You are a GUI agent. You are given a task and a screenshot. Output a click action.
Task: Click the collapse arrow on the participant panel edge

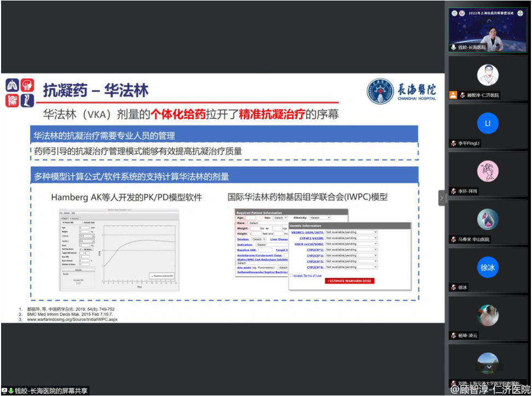click(x=441, y=198)
